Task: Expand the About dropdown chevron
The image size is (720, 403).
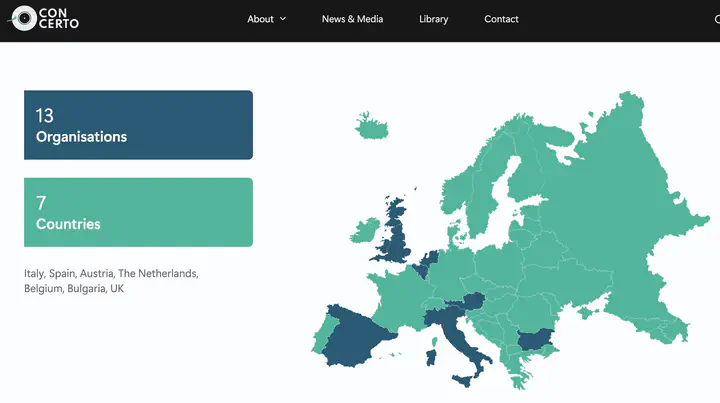Action: tap(283, 19)
